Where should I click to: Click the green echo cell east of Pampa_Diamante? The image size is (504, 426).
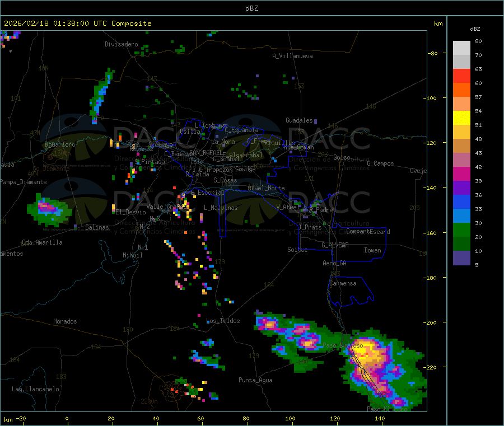49,210
